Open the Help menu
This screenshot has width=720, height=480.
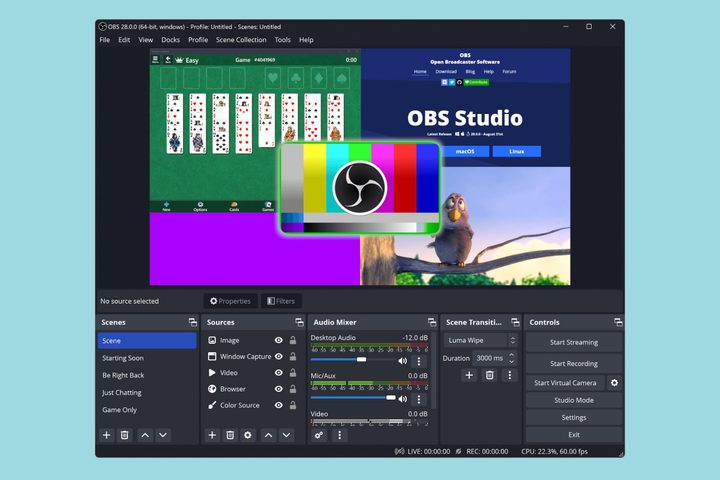point(306,40)
